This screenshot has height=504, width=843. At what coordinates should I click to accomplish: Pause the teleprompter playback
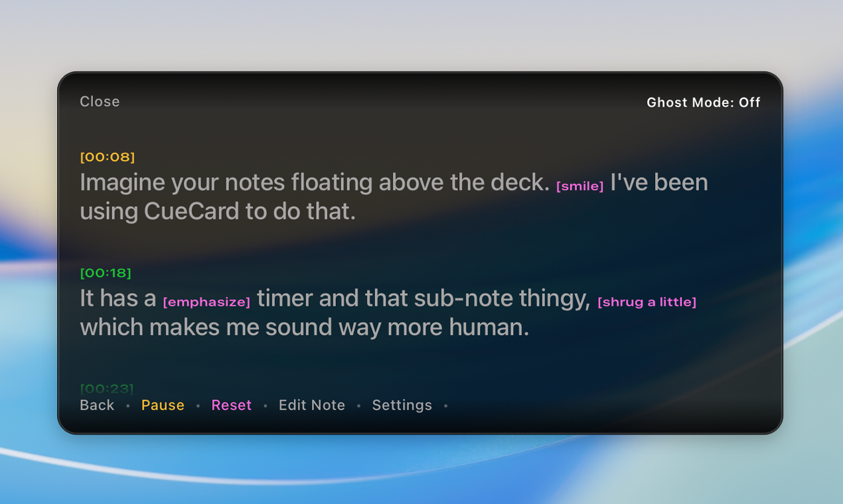point(163,405)
